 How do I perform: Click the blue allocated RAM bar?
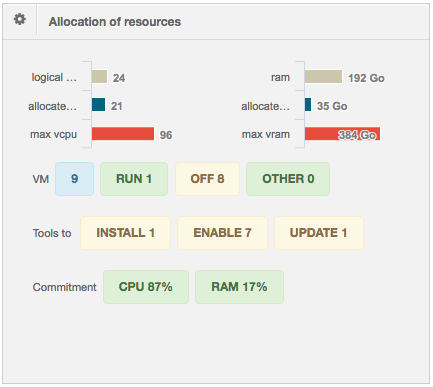(308, 105)
